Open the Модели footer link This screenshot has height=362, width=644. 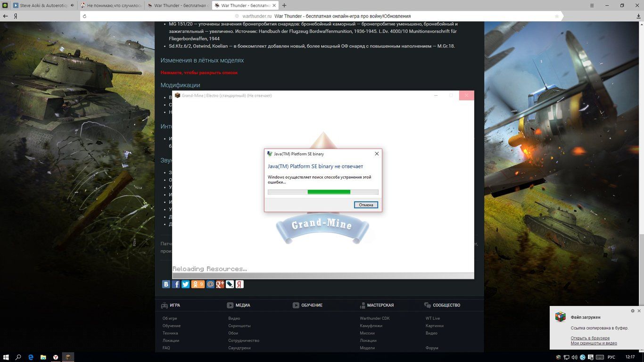pos(367,348)
